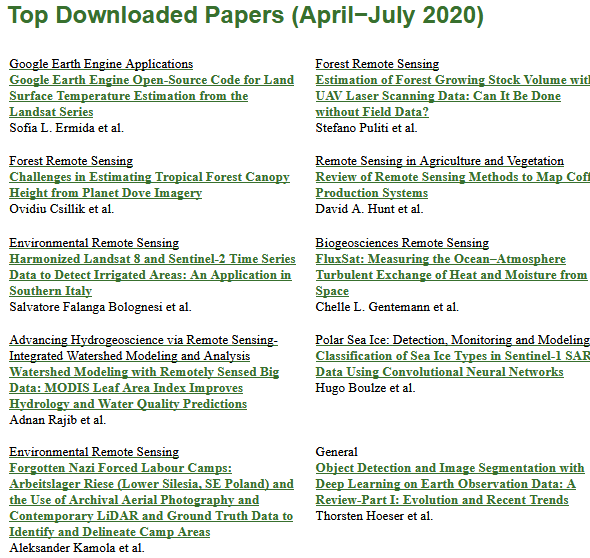Screen dimensions: 590x558
Task: Open Harmonized Landsat 8 and Sentinel-2 Time Series paper
Action: pos(152,275)
